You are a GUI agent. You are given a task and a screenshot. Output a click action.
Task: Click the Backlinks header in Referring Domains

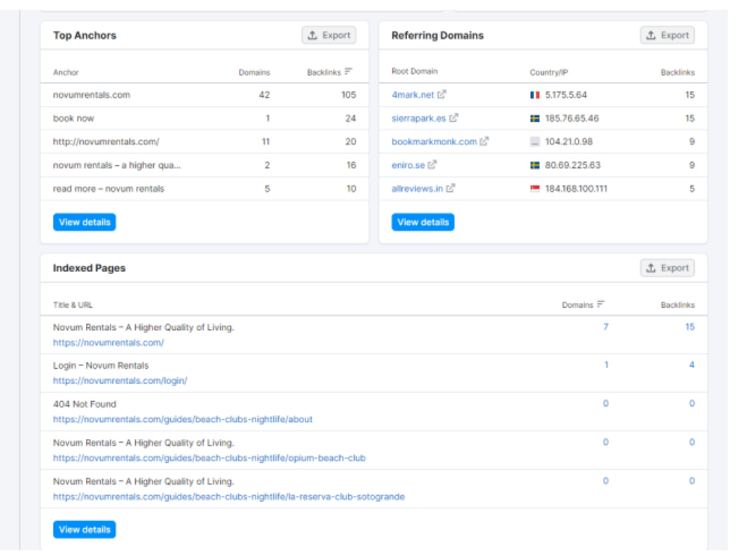pos(678,72)
